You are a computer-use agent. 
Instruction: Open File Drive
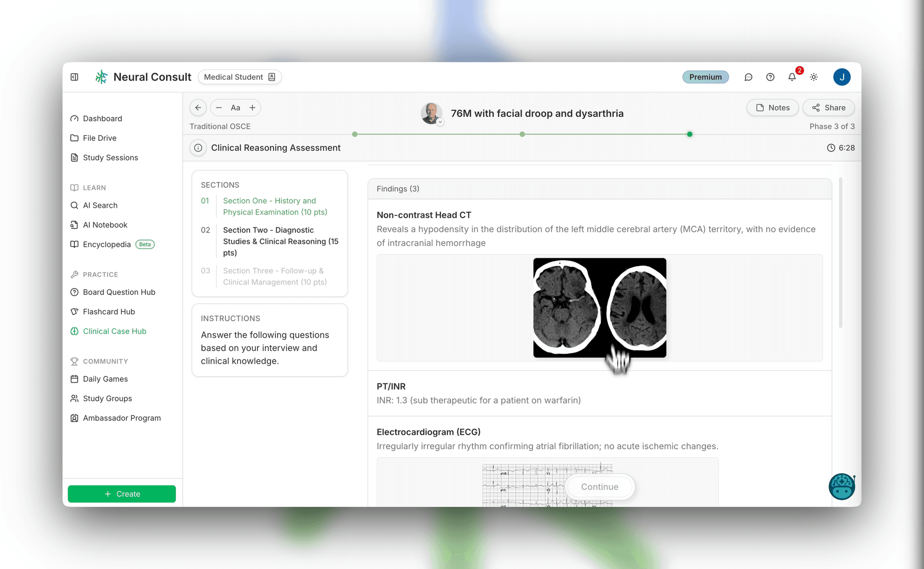click(x=100, y=138)
